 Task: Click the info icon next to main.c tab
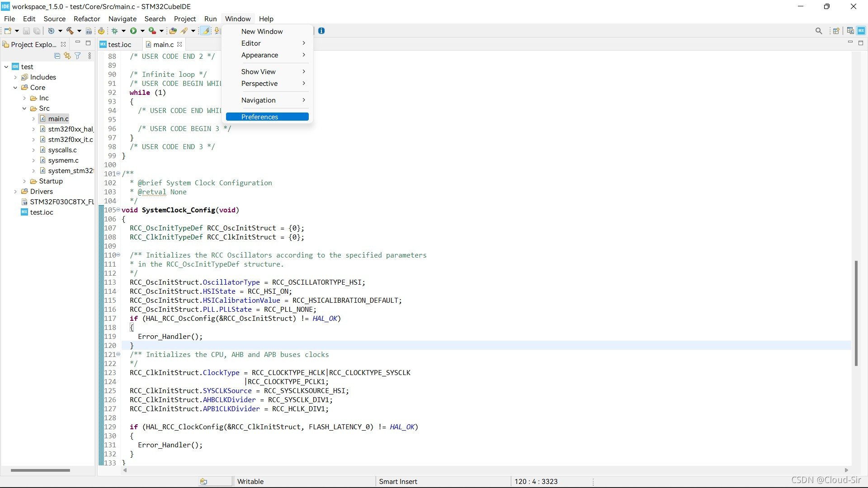tap(321, 30)
